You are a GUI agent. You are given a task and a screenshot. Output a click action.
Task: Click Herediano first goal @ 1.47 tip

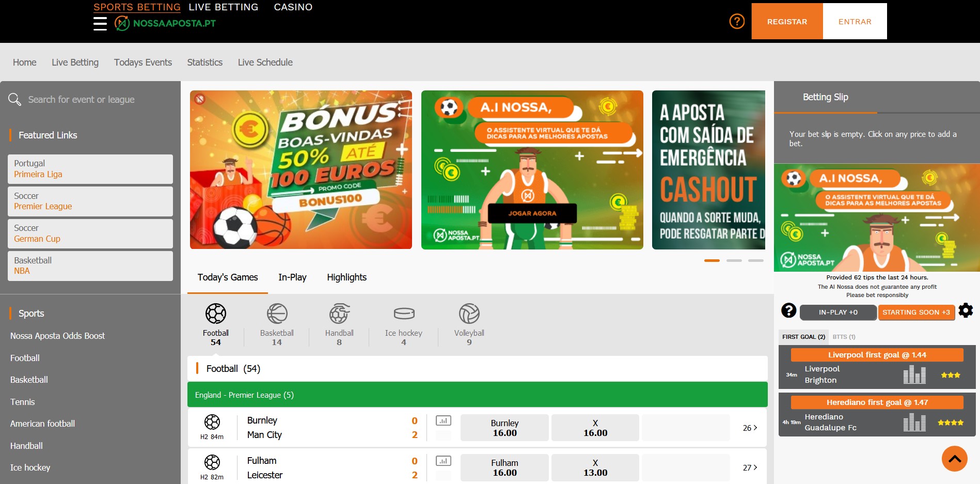pos(877,402)
